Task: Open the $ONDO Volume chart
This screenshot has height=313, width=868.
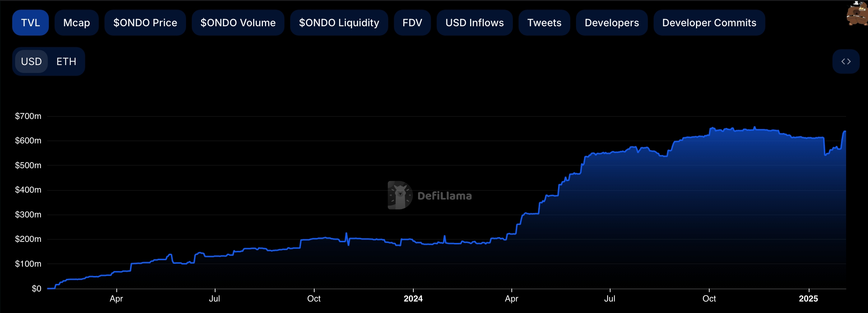Action: (238, 23)
